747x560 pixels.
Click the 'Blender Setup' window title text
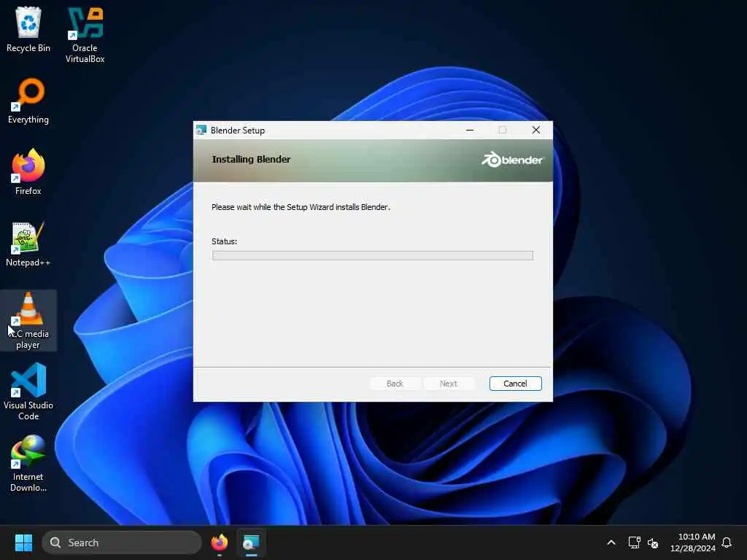[238, 131]
